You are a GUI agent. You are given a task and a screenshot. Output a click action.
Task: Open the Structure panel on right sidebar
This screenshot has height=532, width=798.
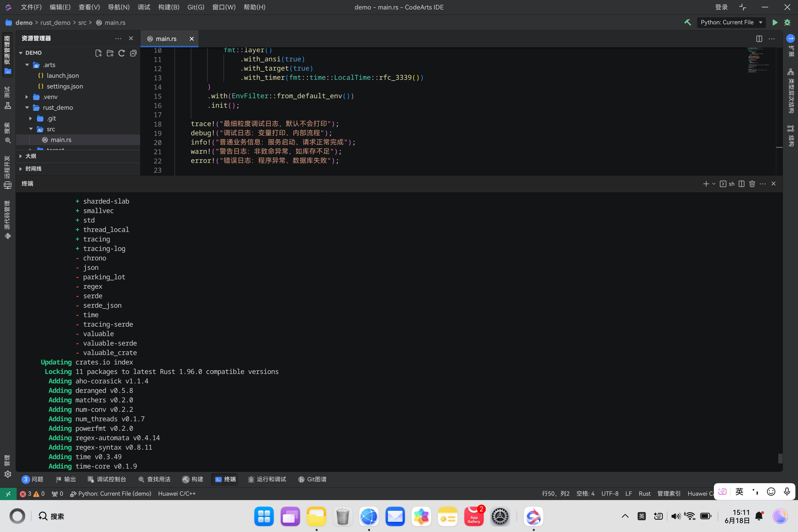click(791, 136)
